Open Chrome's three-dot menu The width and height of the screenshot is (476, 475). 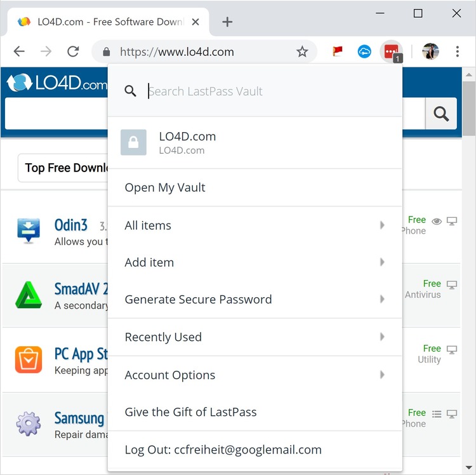click(457, 52)
